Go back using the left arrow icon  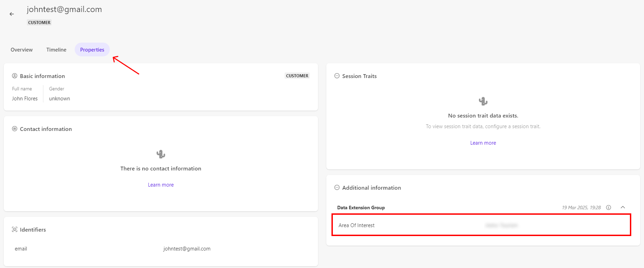[12, 14]
